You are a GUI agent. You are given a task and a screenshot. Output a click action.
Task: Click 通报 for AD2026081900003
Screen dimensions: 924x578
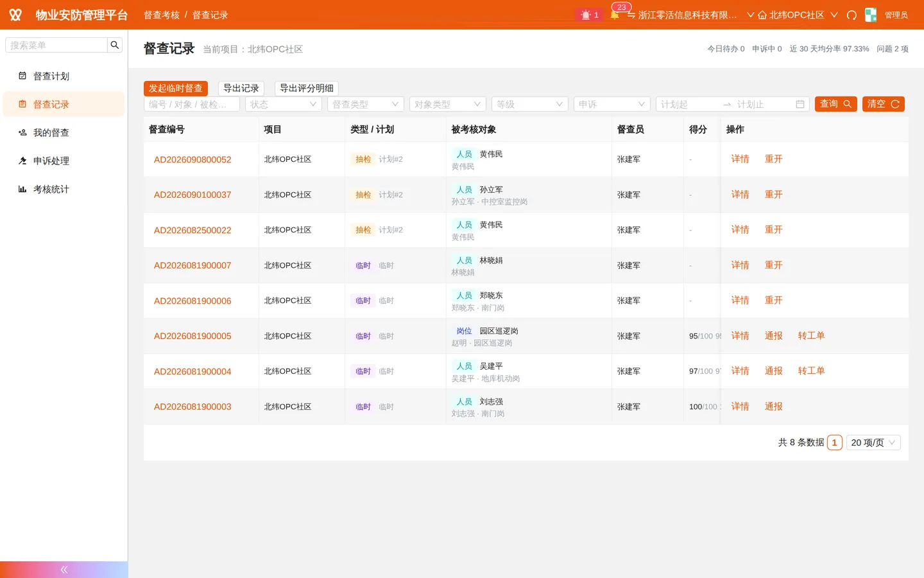(x=774, y=407)
